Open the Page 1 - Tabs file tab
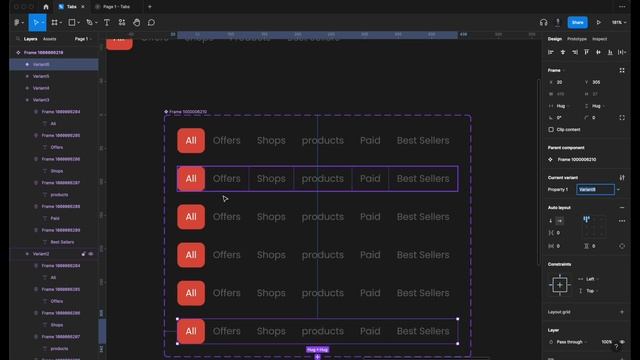The image size is (640, 360). pos(116,7)
